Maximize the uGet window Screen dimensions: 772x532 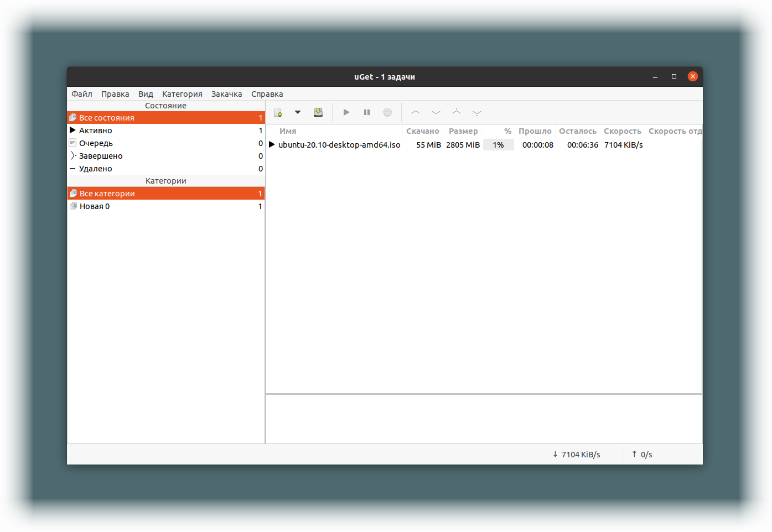click(x=674, y=77)
